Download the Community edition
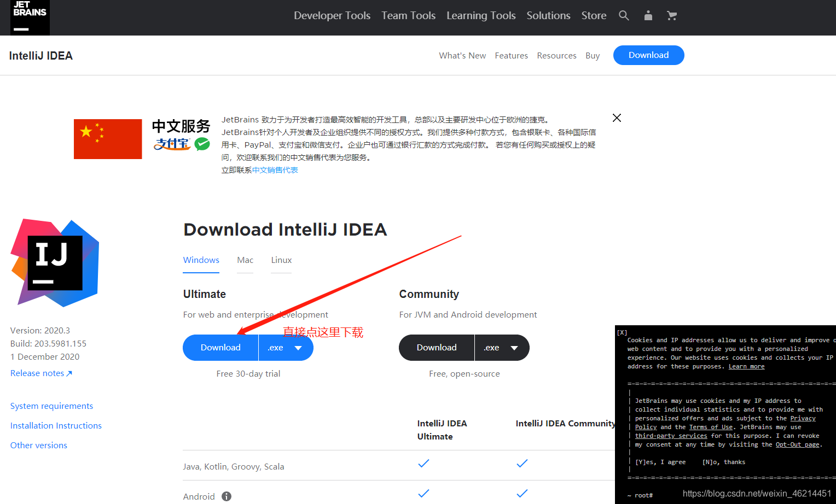Screen dimensions: 836x504 [437, 348]
